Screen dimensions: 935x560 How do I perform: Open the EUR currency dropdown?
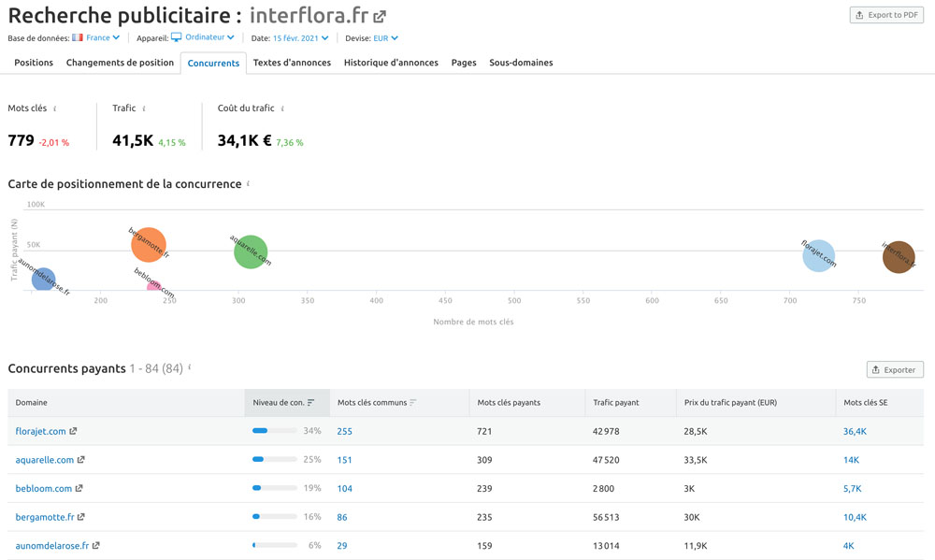386,38
